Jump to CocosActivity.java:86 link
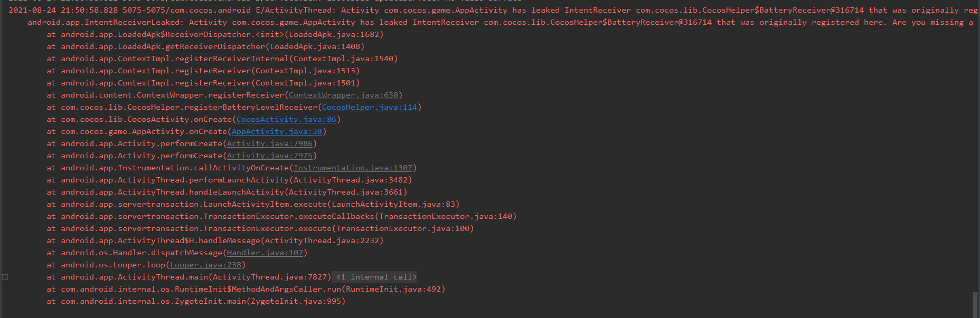 (286, 119)
